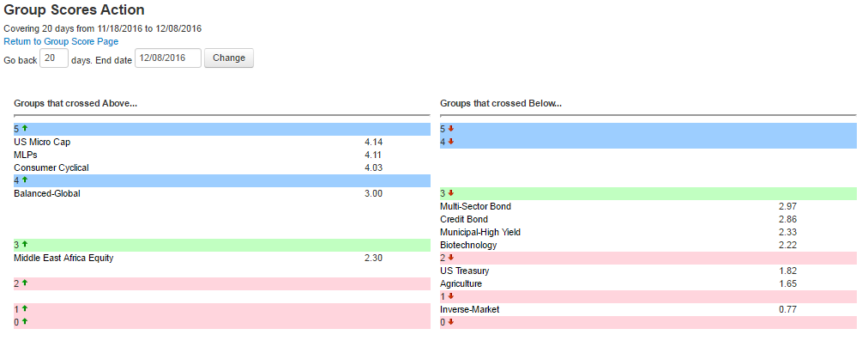868x347 pixels.
Task: Click the green up arrow beside score 2
Action: pyautogui.click(x=25, y=283)
